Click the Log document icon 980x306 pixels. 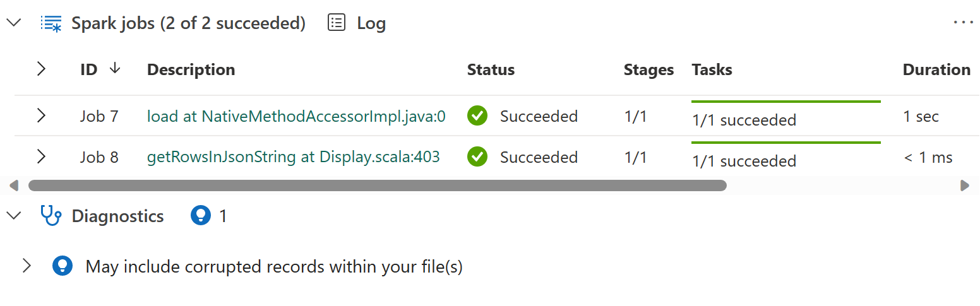[337, 23]
